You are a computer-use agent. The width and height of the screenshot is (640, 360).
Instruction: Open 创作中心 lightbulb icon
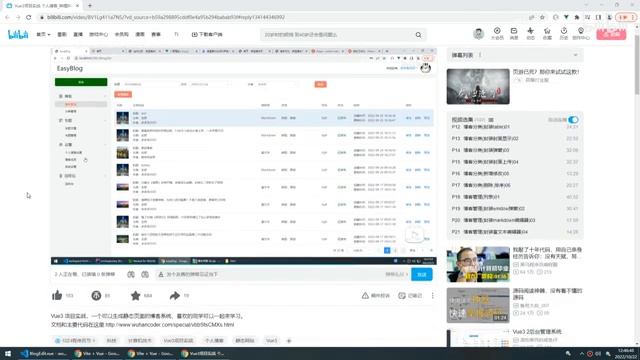pos(581,33)
